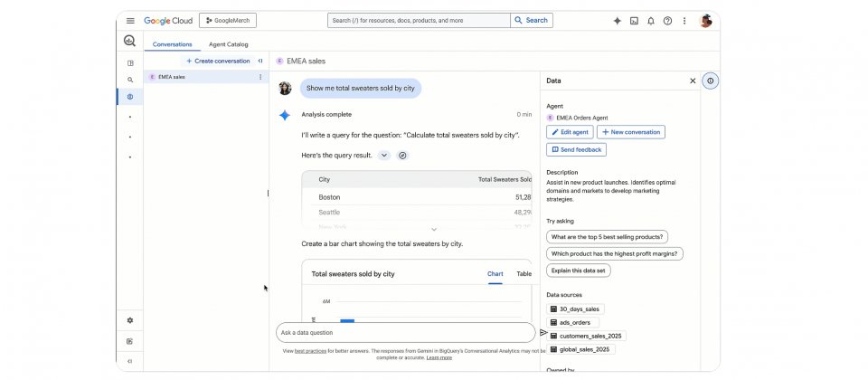868x380 pixels.
Task: Activate Cloud Shell terminal icon
Action: 634,20
